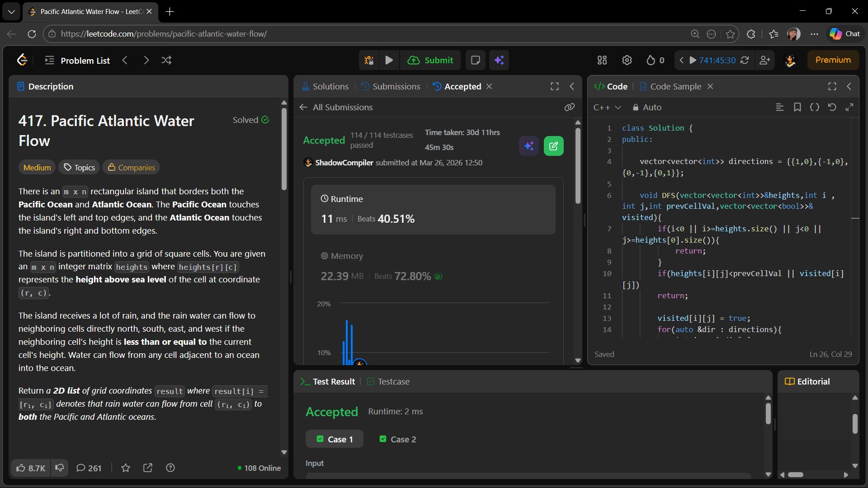Go back to All Submissions
The image size is (868, 488).
click(x=336, y=107)
